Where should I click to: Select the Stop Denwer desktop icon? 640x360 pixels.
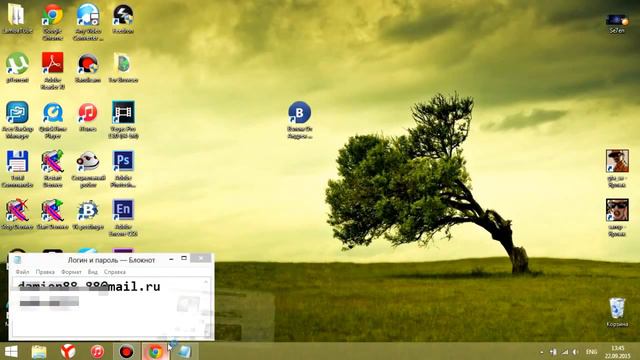pos(17,214)
